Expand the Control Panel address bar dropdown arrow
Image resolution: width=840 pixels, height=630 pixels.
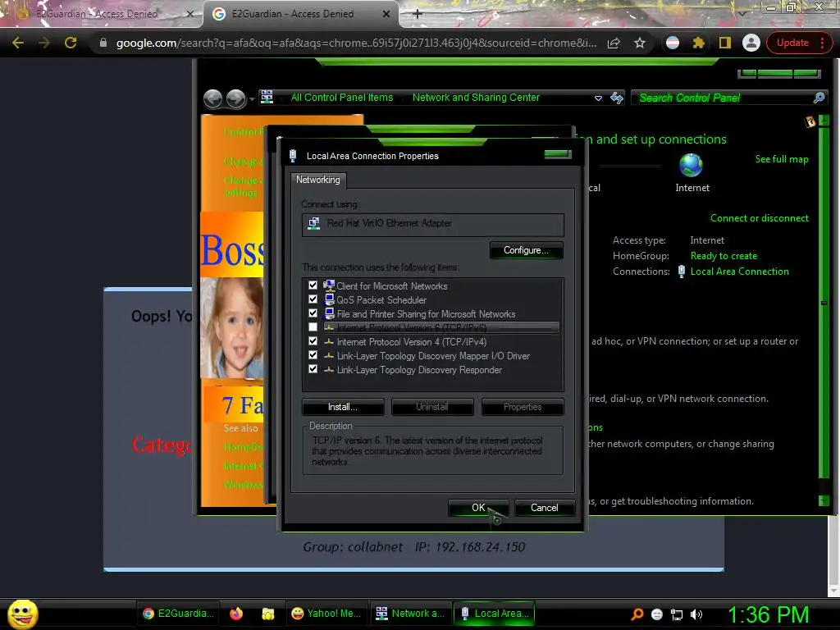tap(598, 98)
